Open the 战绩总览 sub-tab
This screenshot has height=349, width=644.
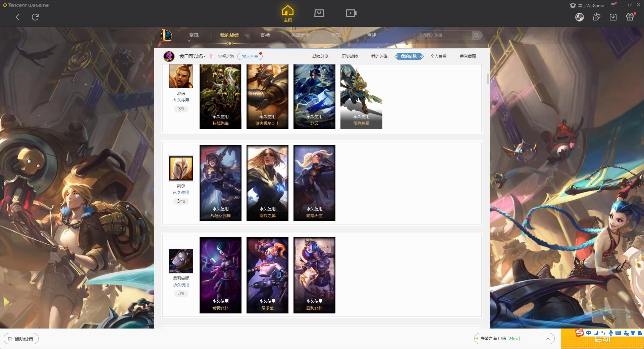(x=320, y=56)
